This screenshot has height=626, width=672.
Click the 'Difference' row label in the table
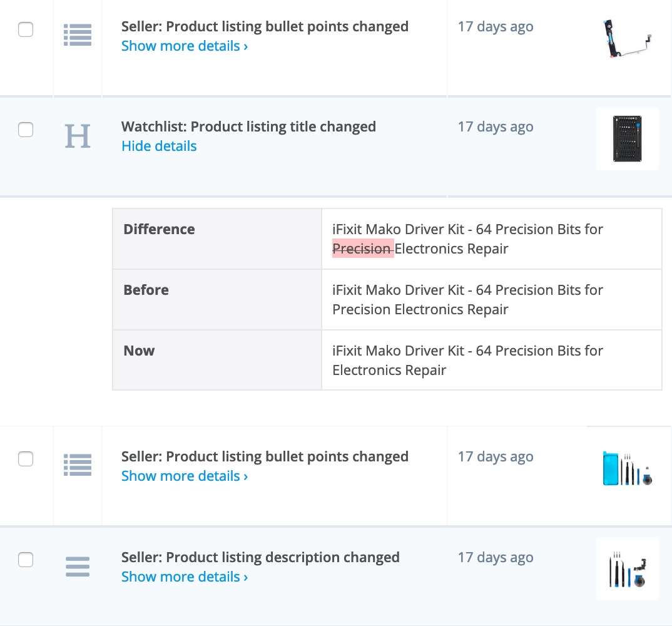pyautogui.click(x=159, y=229)
